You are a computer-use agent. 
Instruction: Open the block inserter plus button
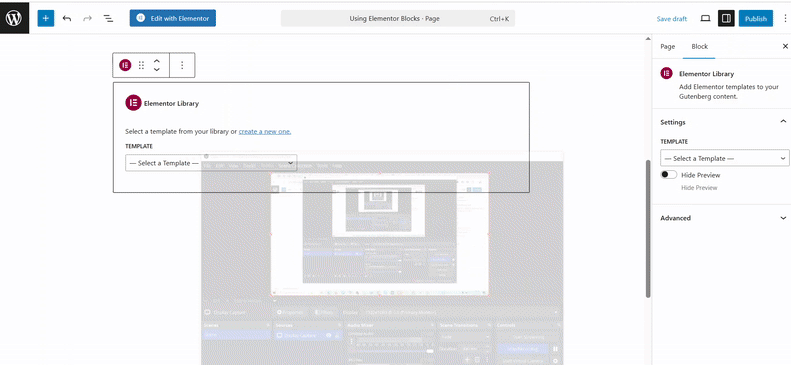tap(45, 19)
